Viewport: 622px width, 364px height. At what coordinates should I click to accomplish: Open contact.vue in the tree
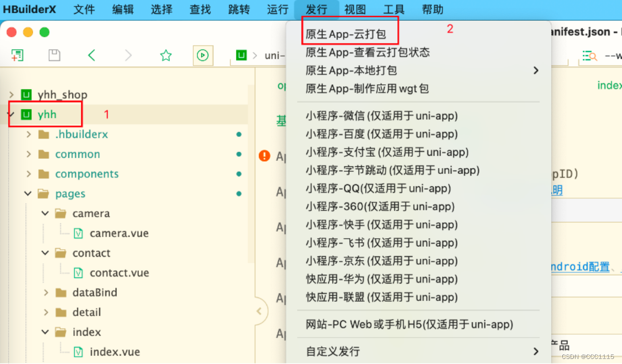[x=119, y=272]
